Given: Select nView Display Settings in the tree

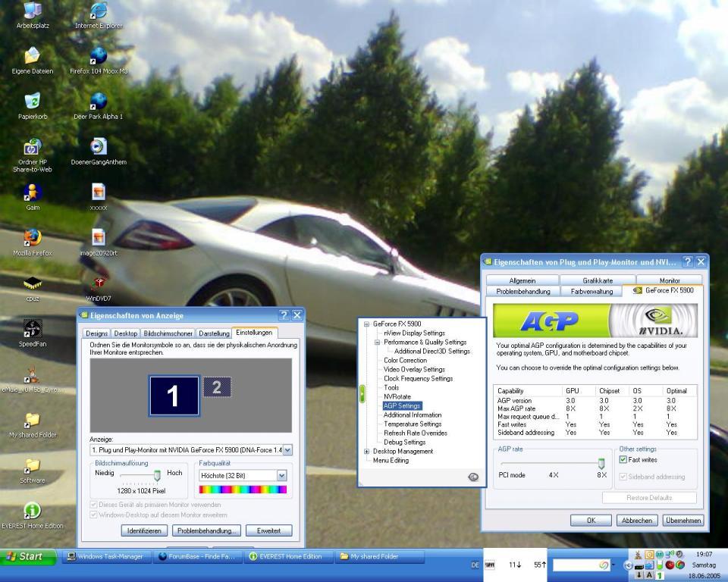Looking at the screenshot, I should click(x=414, y=333).
